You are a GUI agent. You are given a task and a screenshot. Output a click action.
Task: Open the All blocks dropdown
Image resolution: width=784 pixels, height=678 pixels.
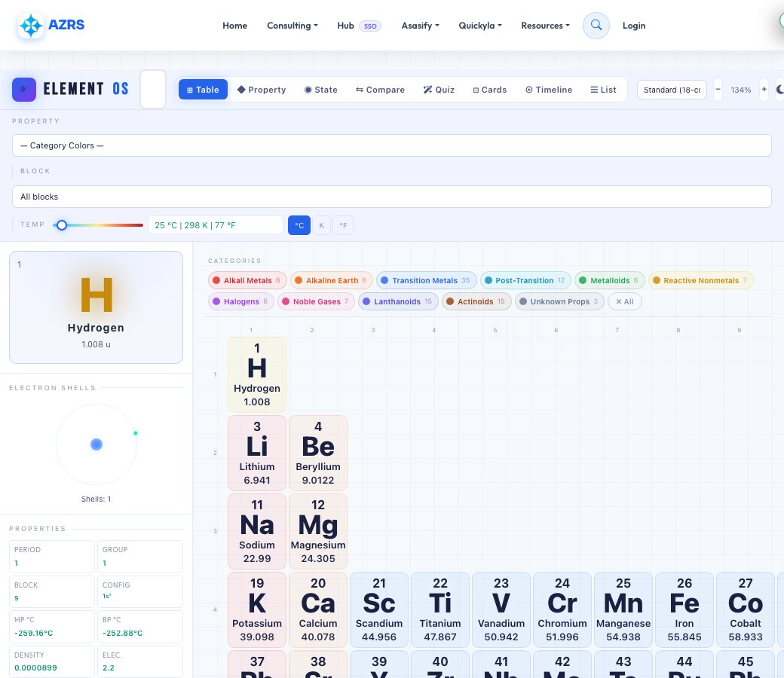coord(391,197)
